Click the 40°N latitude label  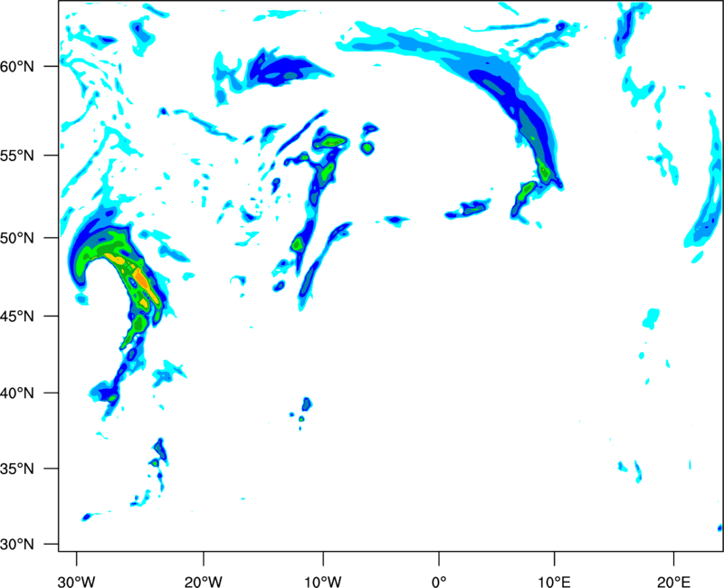click(x=17, y=394)
